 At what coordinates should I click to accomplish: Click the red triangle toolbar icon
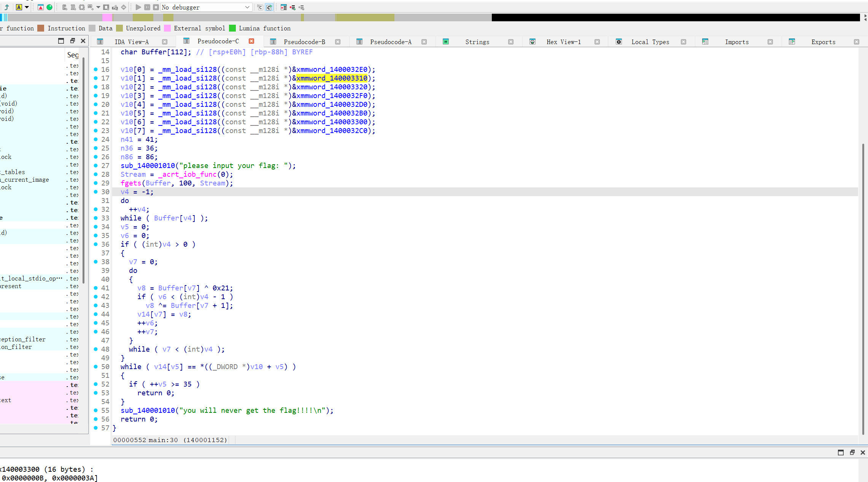tap(41, 7)
